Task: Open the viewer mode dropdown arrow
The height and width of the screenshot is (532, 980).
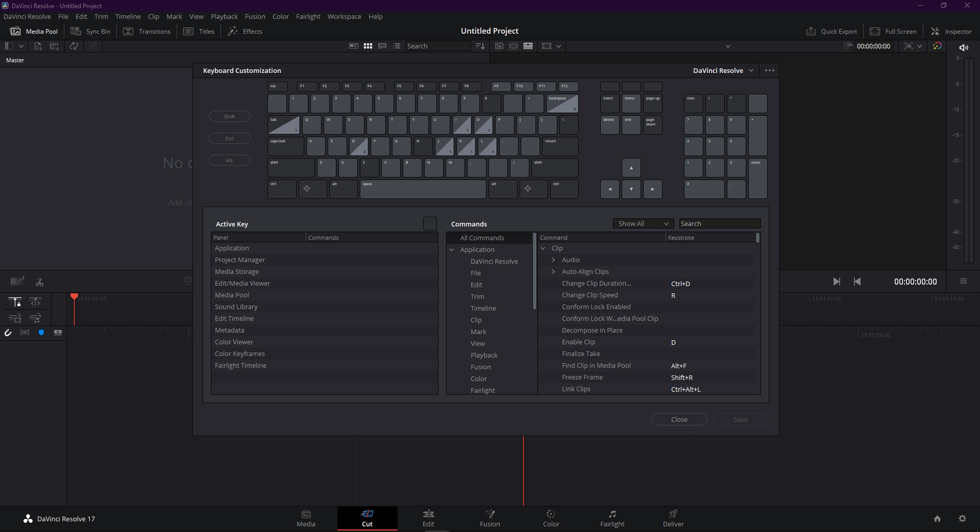Action: [x=558, y=46]
